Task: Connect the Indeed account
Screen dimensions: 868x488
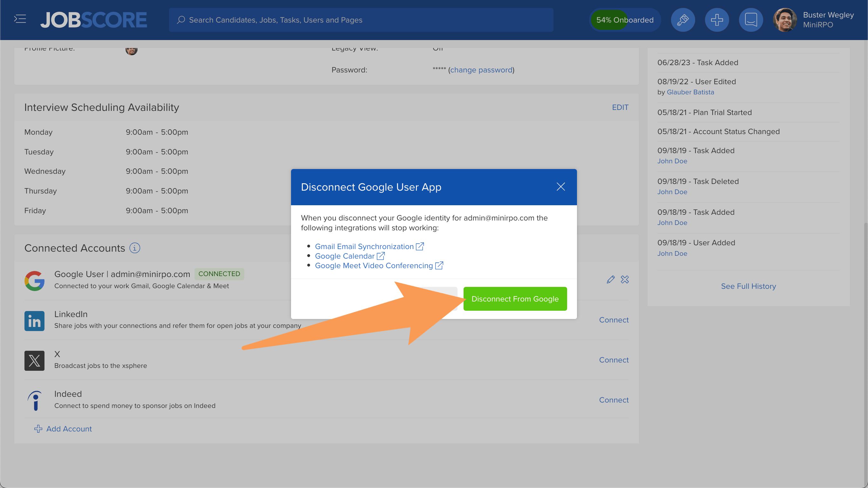Action: tap(614, 400)
